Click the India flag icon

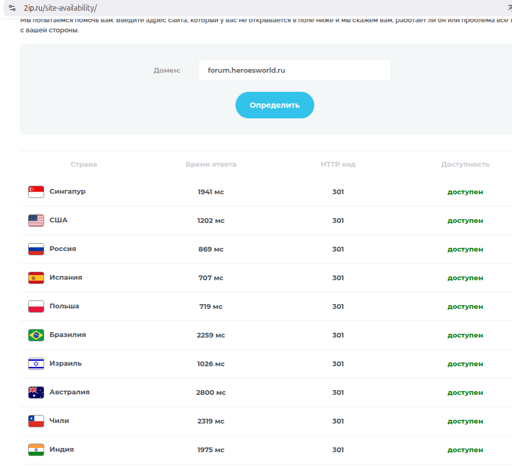coord(36,450)
